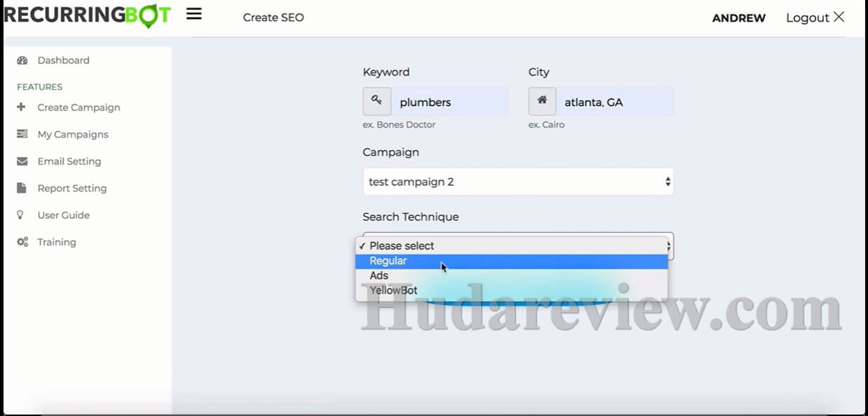The image size is (868, 416).
Task: Click the ANDREW username
Action: point(739,18)
